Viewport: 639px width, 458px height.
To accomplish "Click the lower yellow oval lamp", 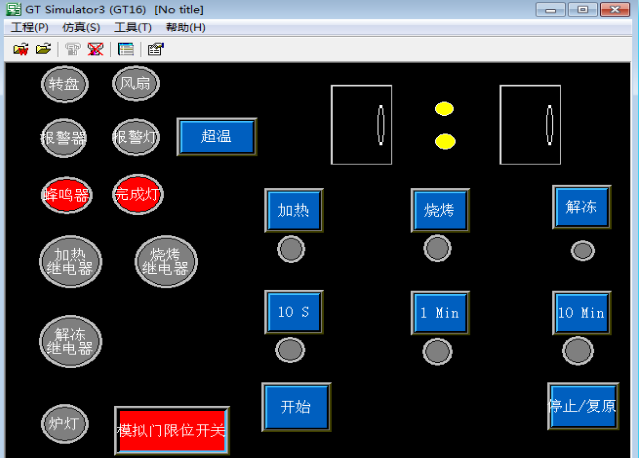I will [445, 141].
